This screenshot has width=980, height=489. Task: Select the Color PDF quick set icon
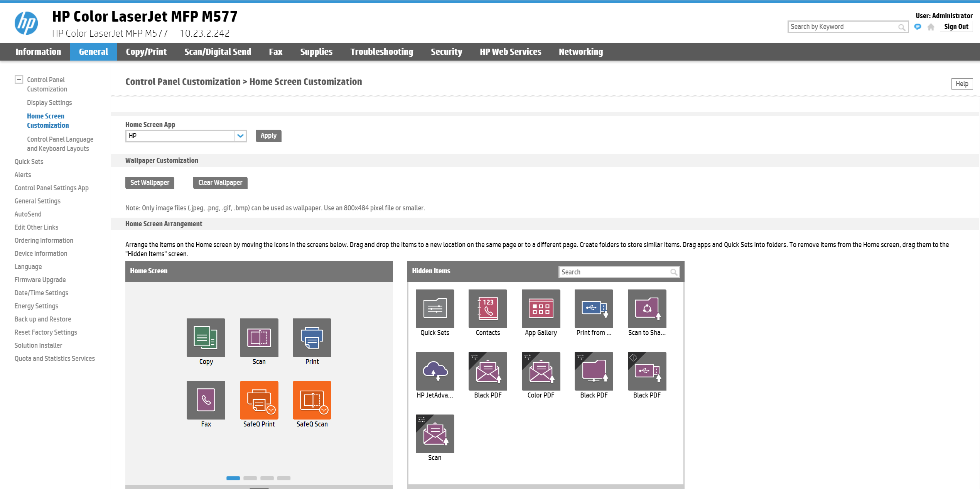540,371
